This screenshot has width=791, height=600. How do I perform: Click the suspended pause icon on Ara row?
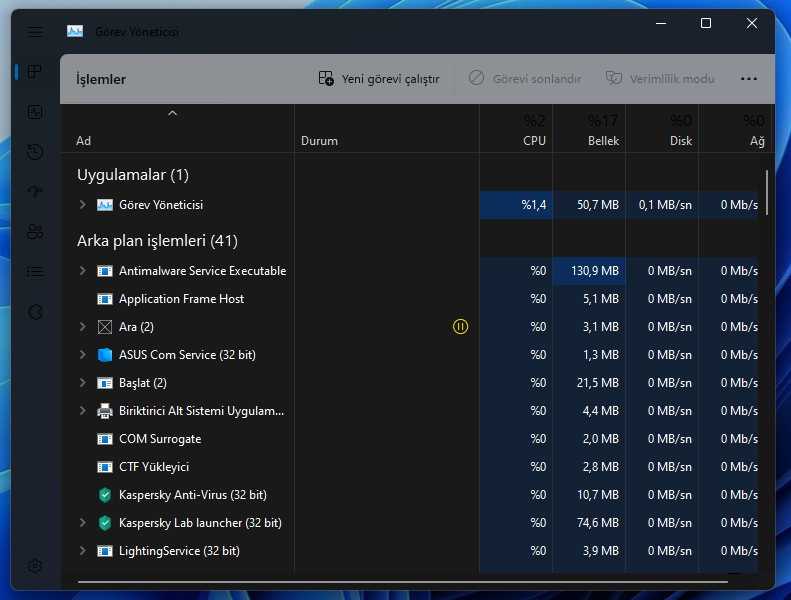(460, 327)
